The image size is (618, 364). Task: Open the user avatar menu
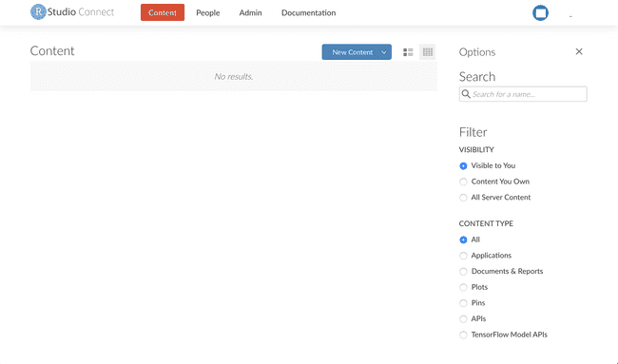pyautogui.click(x=540, y=12)
